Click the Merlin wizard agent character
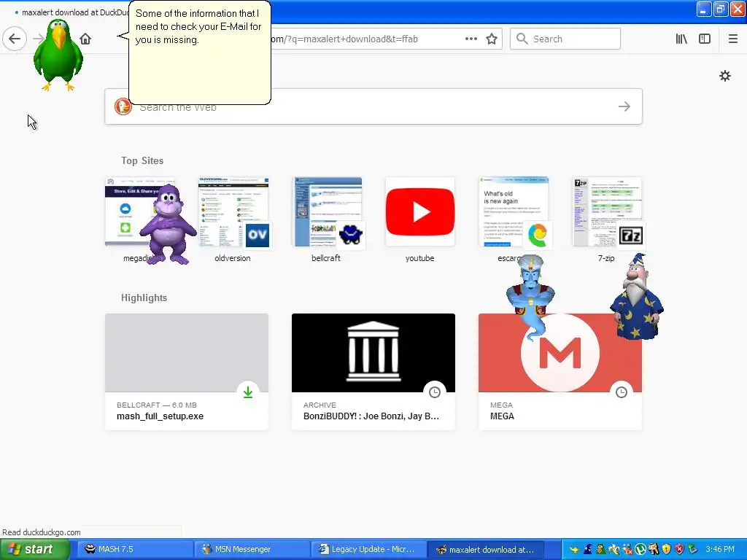 pos(637,297)
